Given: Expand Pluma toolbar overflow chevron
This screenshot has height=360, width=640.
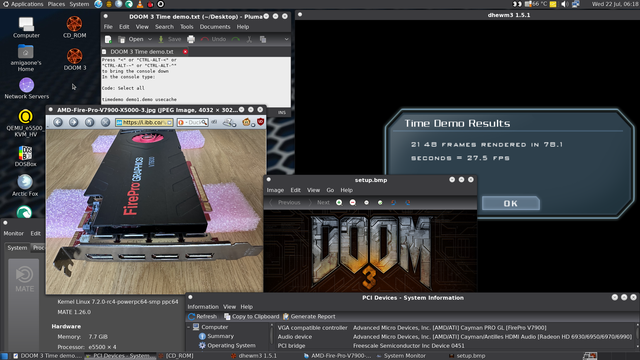Looking at the screenshot, I should 286,39.
